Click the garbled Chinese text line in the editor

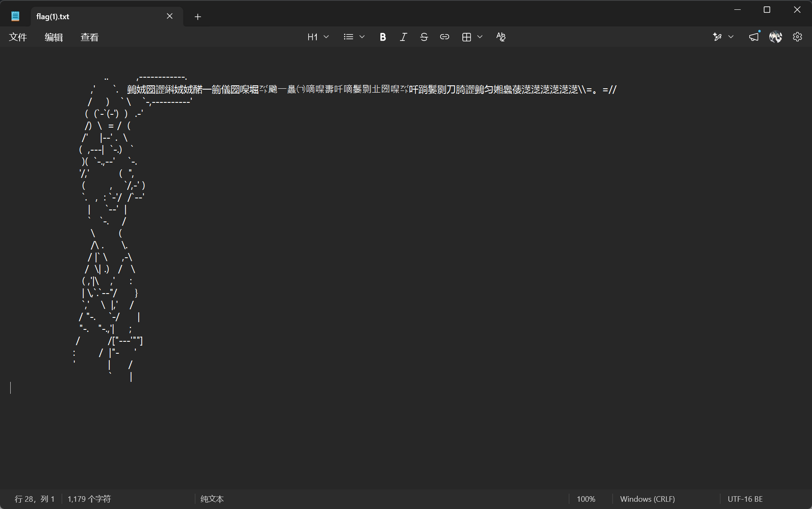pos(371,89)
